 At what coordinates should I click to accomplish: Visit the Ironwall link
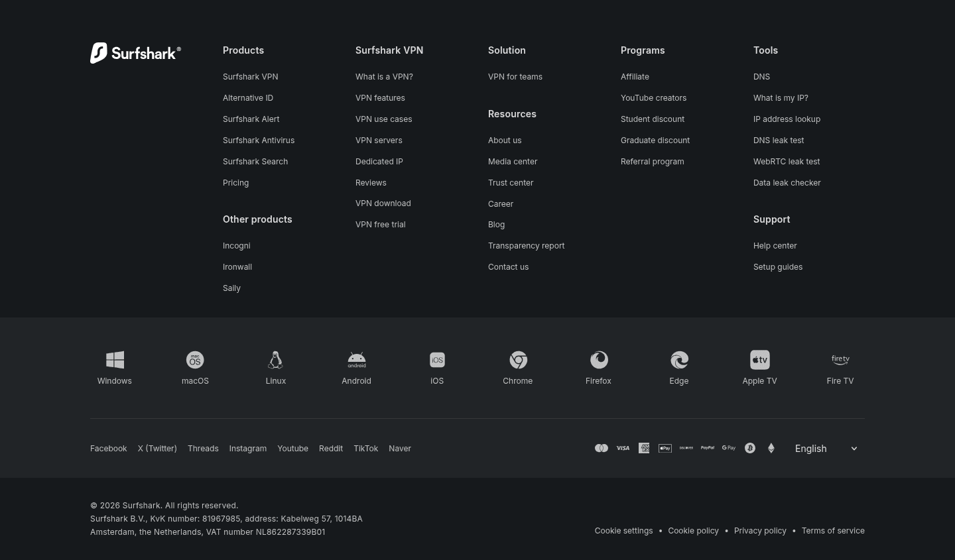click(237, 267)
